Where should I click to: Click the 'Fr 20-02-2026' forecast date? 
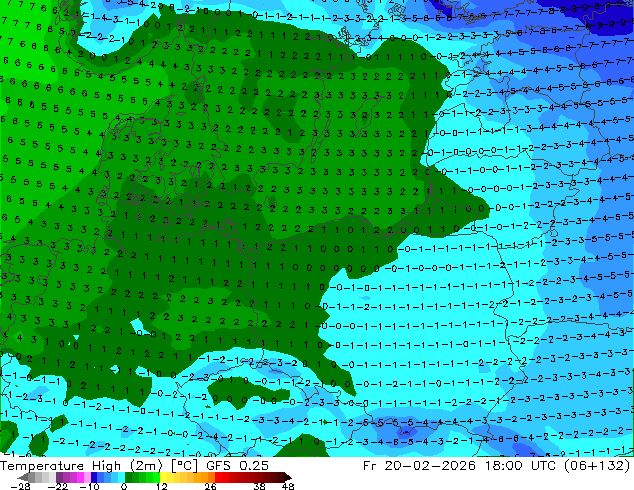tap(419, 466)
